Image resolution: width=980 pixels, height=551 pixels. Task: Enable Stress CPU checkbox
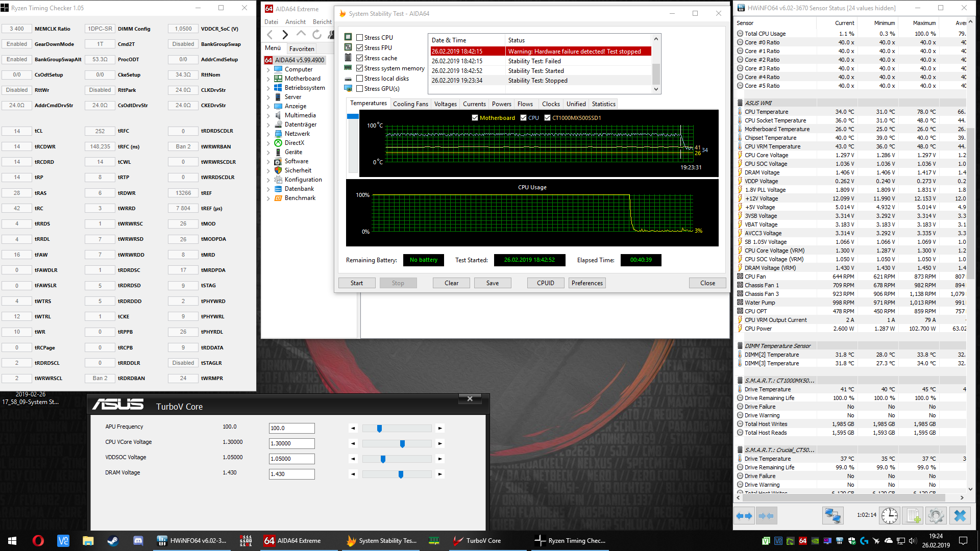[x=360, y=38]
